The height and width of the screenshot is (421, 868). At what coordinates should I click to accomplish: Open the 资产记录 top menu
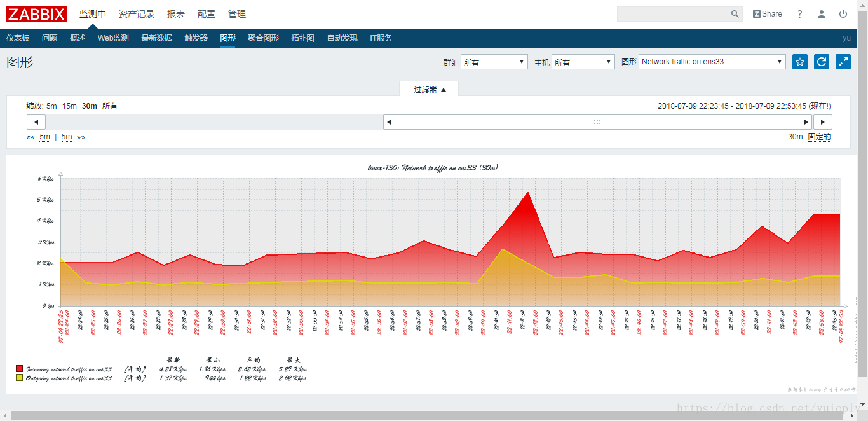coord(137,14)
